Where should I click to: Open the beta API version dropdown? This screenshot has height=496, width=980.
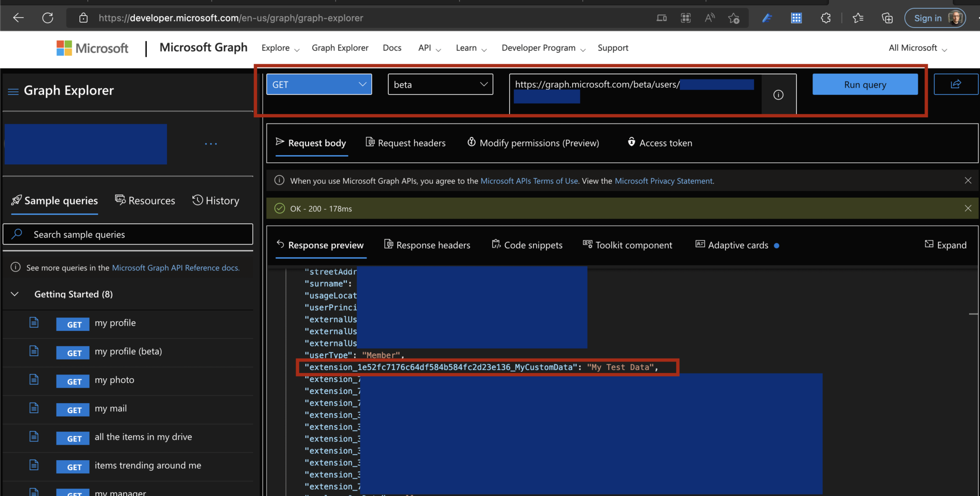440,85
